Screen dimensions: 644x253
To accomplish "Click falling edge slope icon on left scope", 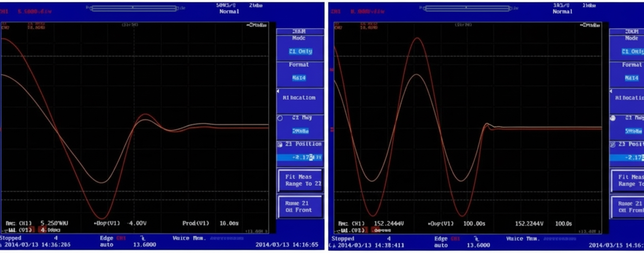I will pyautogui.click(x=142, y=238).
